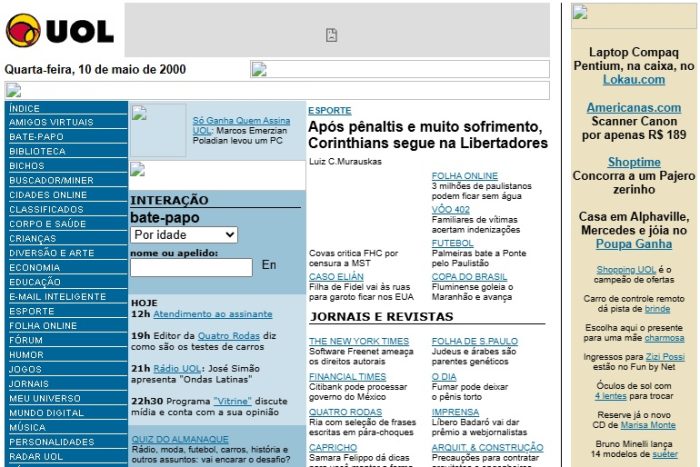The image size is (700, 467).
Task: Open MUNDO DIGITAL menu item
Action: click(x=46, y=413)
